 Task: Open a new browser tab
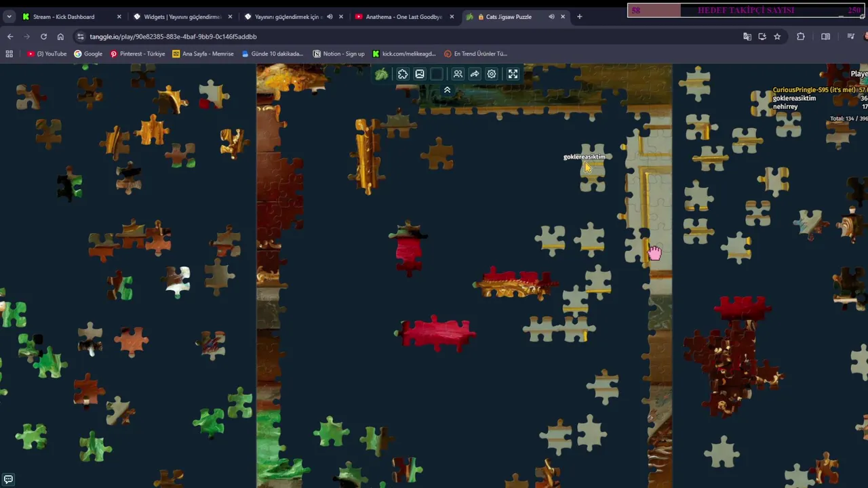(579, 16)
